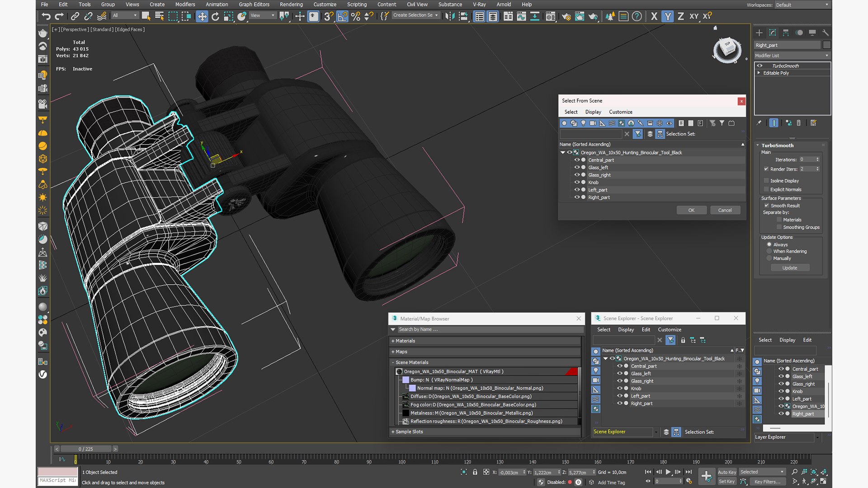Open the Rendering menu
The width and height of the screenshot is (868, 488).
[291, 5]
